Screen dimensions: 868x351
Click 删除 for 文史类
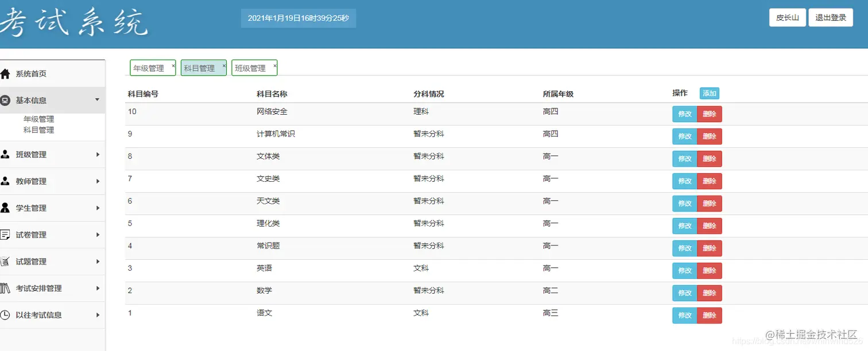[x=710, y=181]
